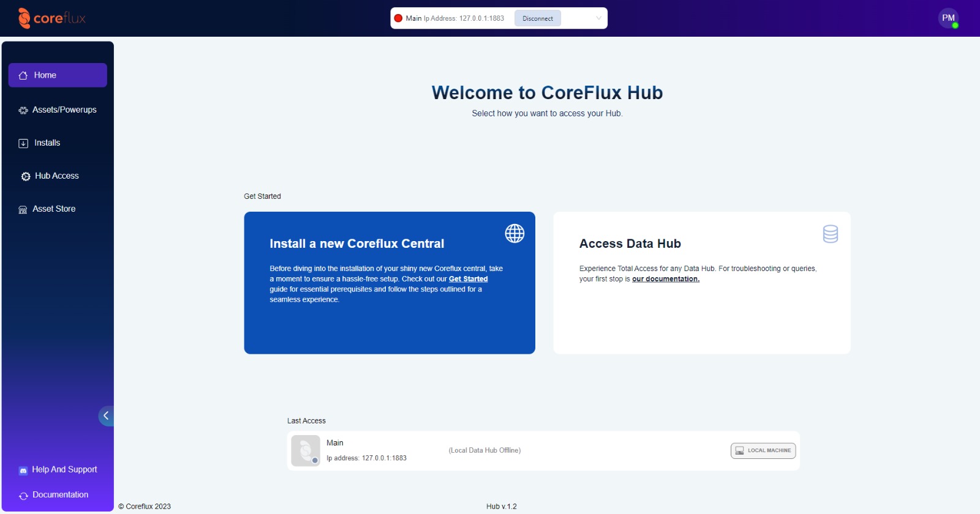Click the Coreflux logo in header

pos(52,18)
